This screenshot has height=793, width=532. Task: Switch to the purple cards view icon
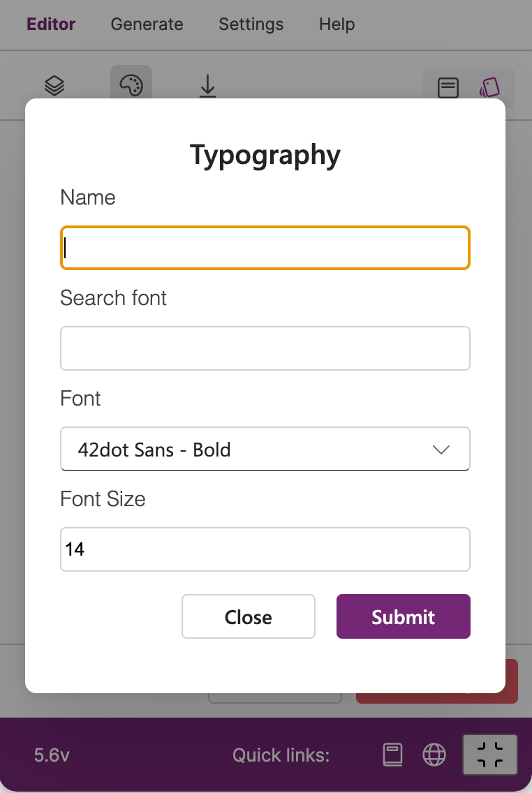coord(489,88)
